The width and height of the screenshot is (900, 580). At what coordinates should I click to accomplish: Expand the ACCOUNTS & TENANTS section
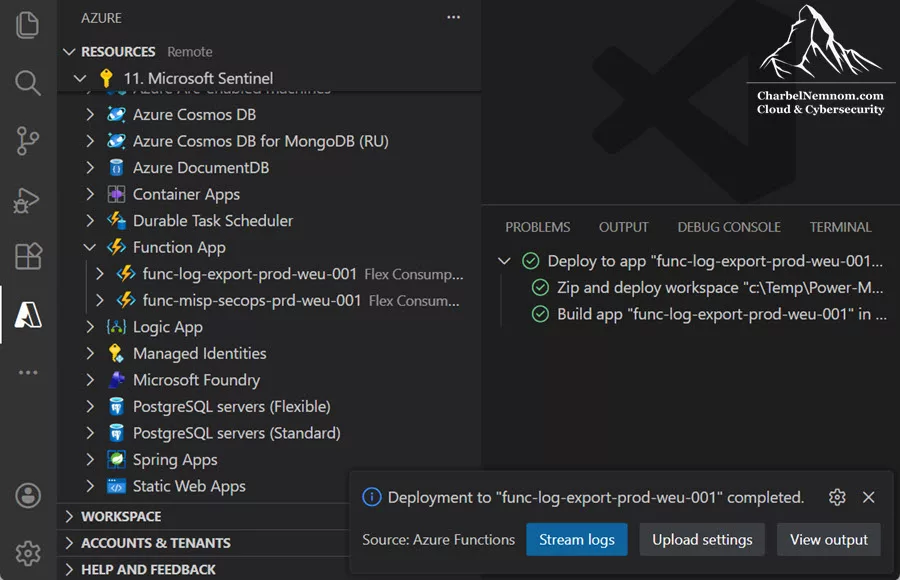[69, 543]
